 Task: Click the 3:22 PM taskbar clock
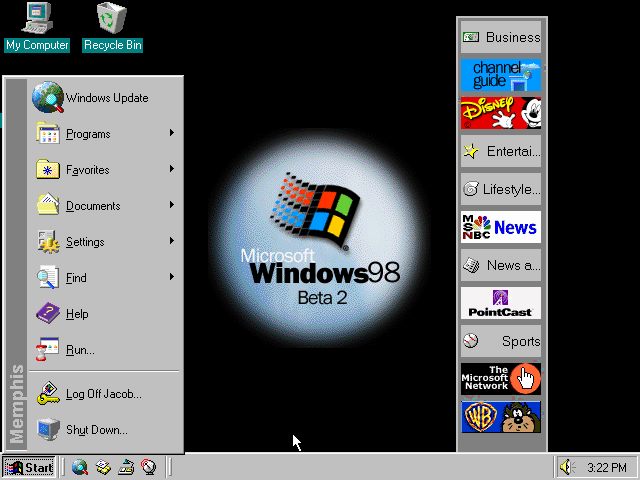tap(607, 467)
